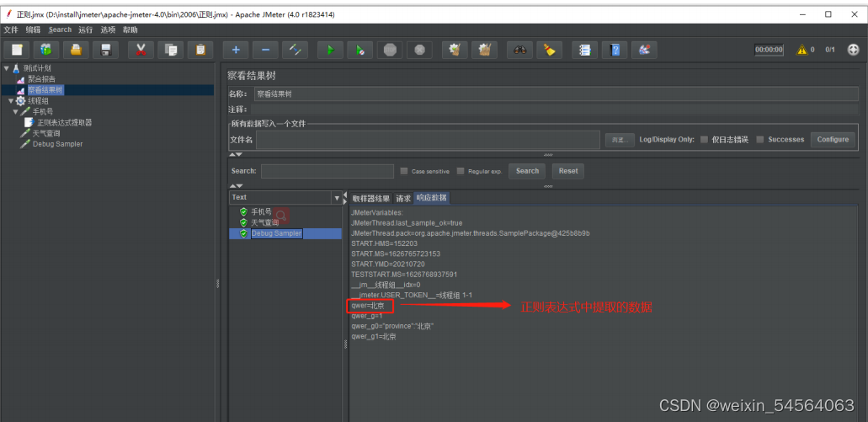The width and height of the screenshot is (868, 422).
Task: Select Debug Sampler in the test plan tree
Action: (57, 144)
